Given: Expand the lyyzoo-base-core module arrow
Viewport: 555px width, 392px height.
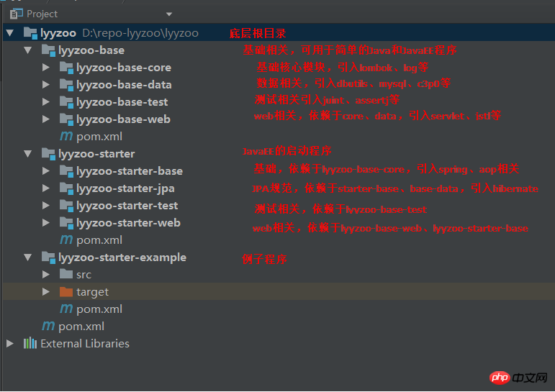Looking at the screenshot, I should pos(46,67).
